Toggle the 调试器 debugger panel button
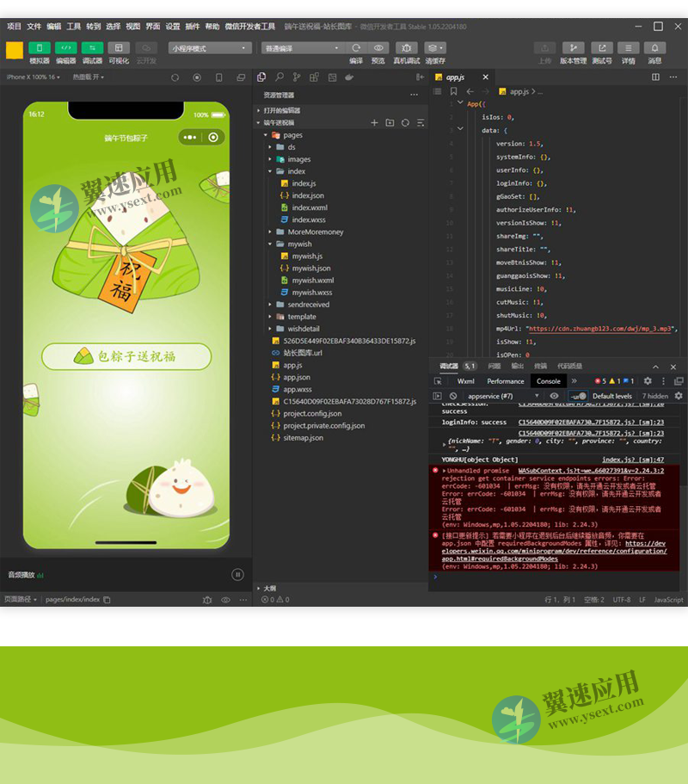Viewport: 688px width, 784px height. point(92,48)
